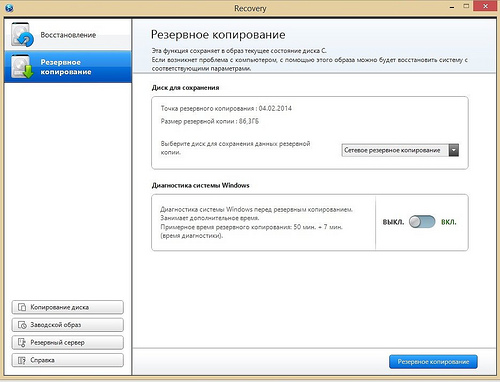
Task: Open the Восстановление section
Action: (68, 35)
